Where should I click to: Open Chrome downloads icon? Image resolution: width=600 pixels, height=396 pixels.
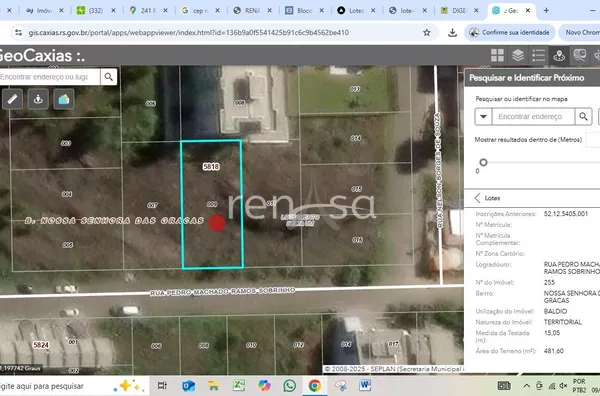point(452,33)
